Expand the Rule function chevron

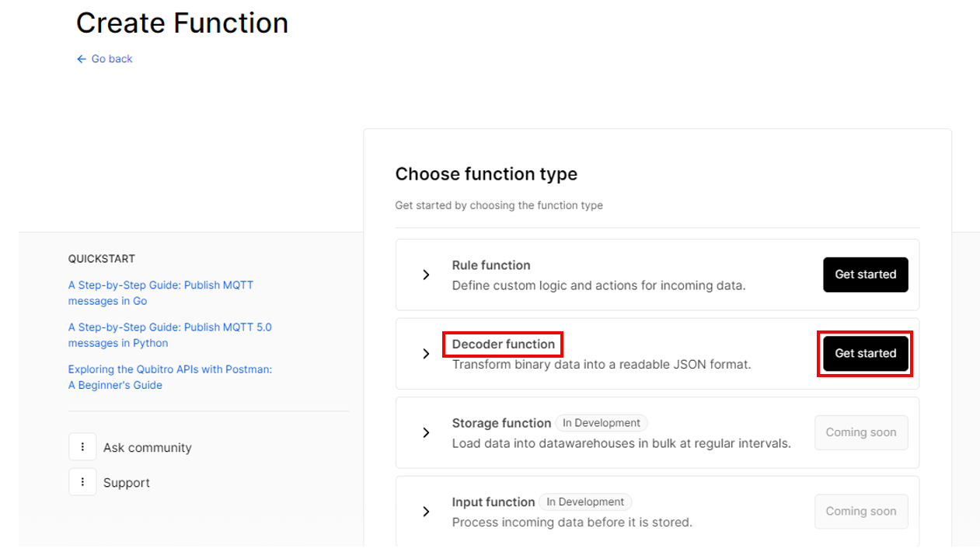[426, 275]
